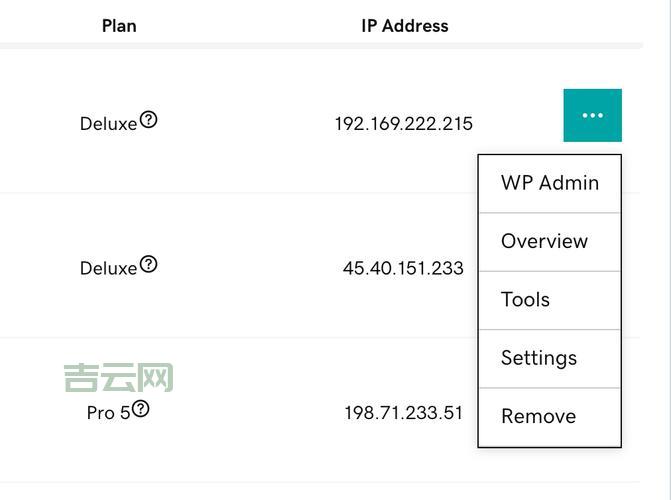Image resolution: width=671 pixels, height=500 pixels.
Task: Select WP Admin from the dropdown menu
Action: [x=550, y=183]
